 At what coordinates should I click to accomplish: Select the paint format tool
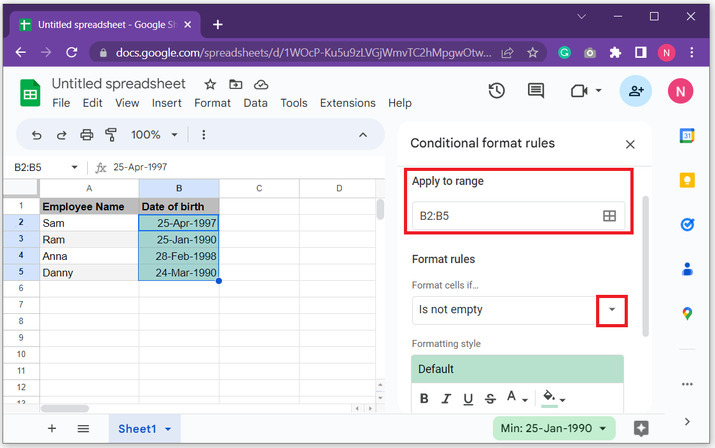(111, 135)
